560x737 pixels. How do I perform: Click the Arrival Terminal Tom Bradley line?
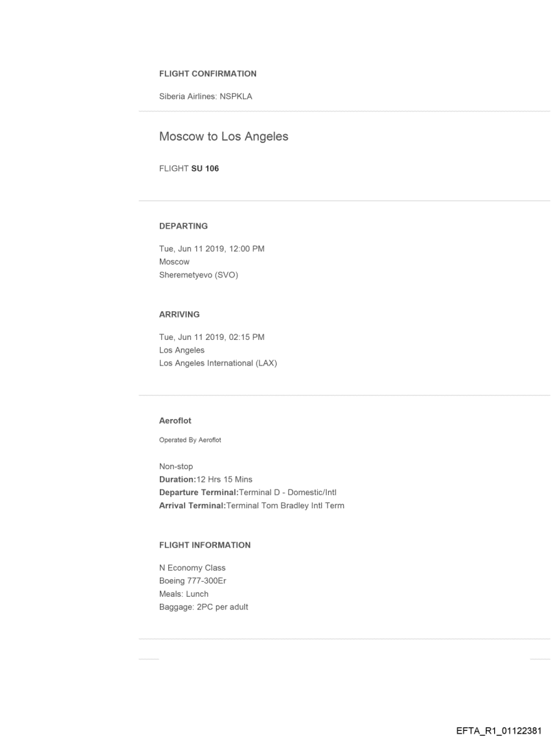[x=251, y=506]
